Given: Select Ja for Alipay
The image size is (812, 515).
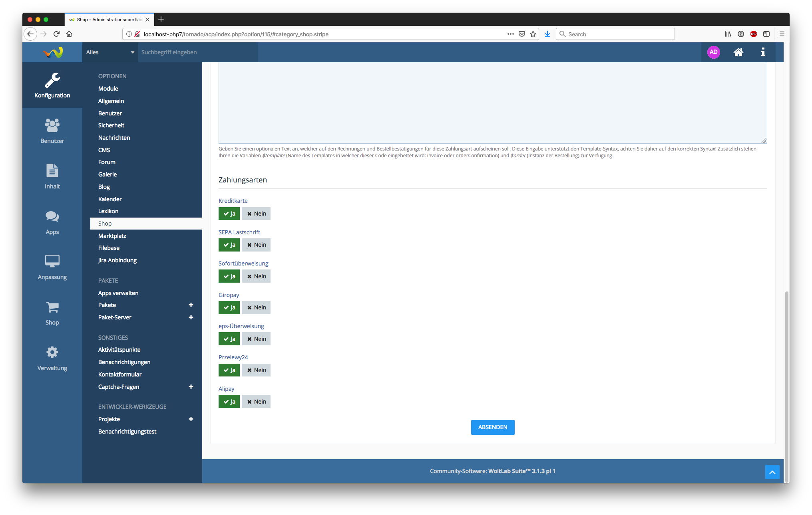Looking at the screenshot, I should (229, 402).
